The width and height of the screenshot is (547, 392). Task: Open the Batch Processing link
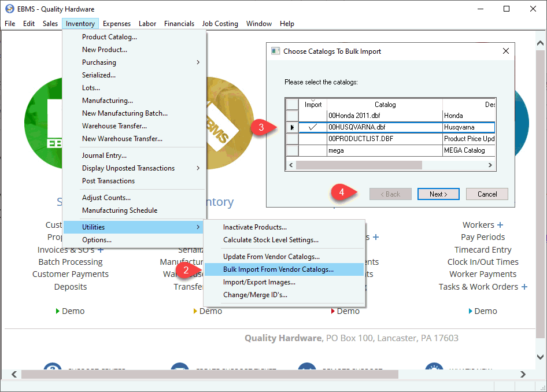pos(71,262)
